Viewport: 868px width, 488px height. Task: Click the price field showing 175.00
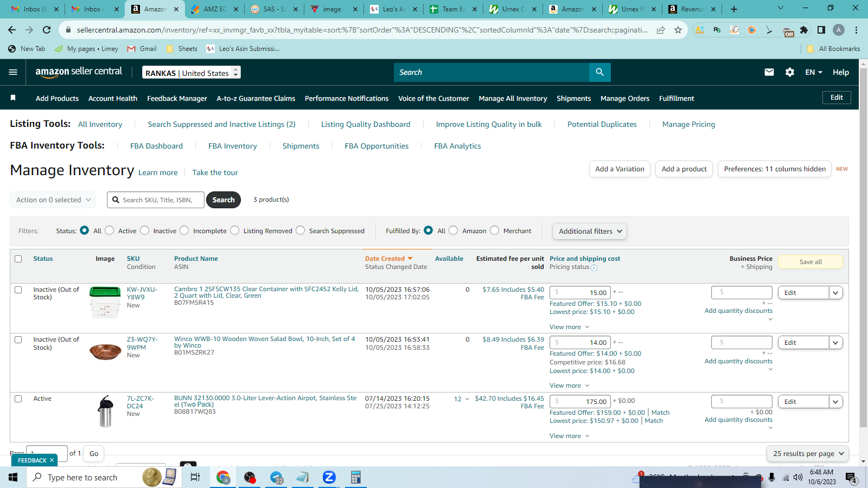[x=580, y=402]
